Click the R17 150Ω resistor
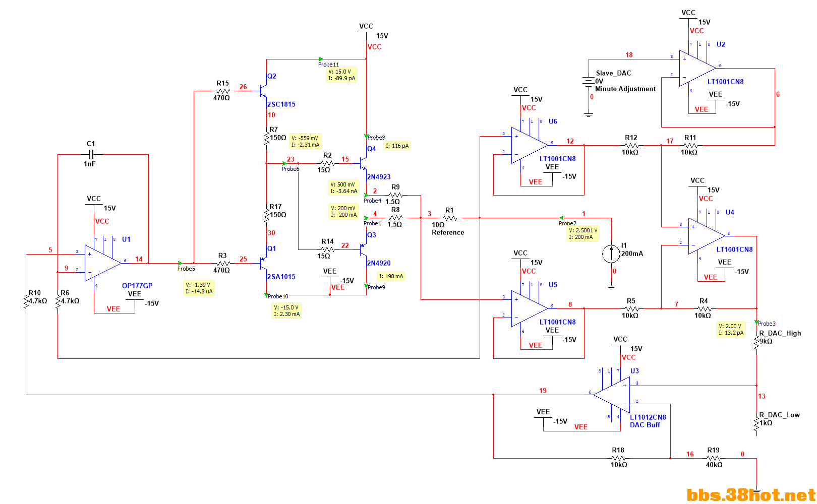 (266, 216)
